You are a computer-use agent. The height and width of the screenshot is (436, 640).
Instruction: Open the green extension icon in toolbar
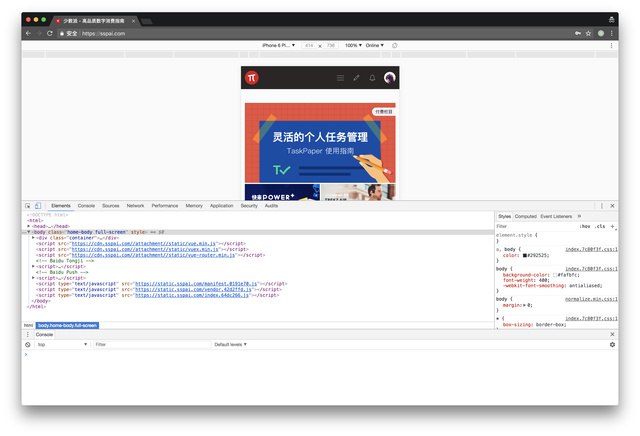pos(601,33)
